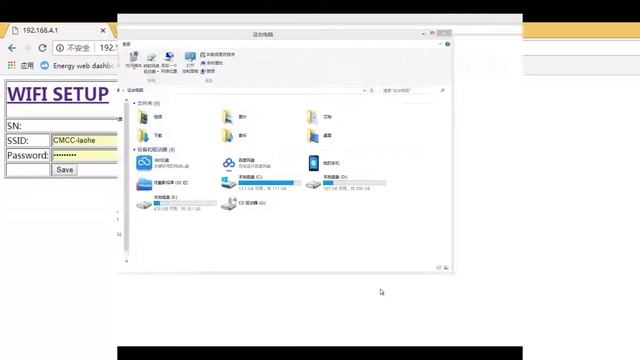
Task: Click System properties ribbon item
Action: [x=211, y=63]
